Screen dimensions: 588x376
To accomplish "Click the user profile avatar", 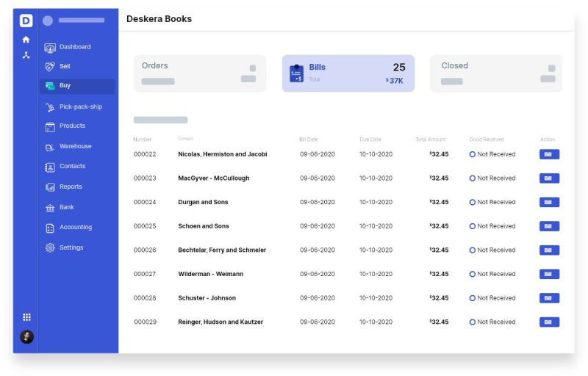I will 26,336.
